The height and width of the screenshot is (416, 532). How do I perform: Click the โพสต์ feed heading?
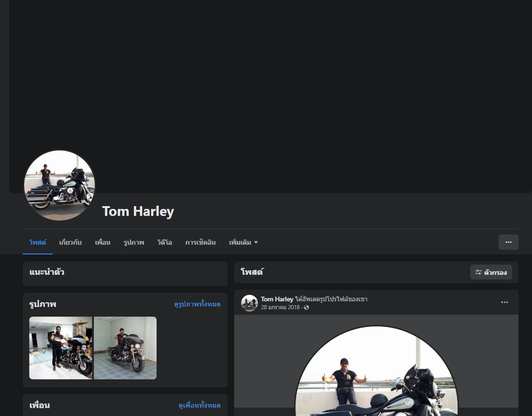click(x=252, y=272)
